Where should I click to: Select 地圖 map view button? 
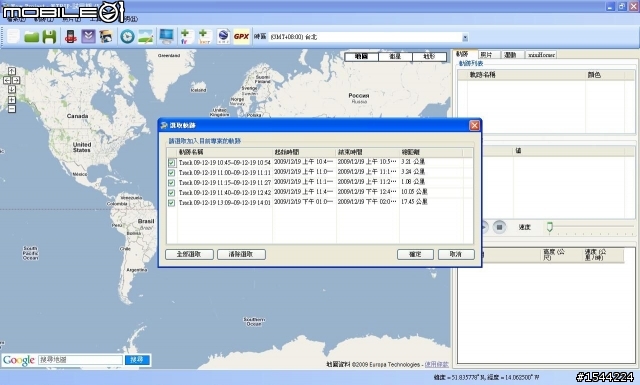[x=361, y=57]
